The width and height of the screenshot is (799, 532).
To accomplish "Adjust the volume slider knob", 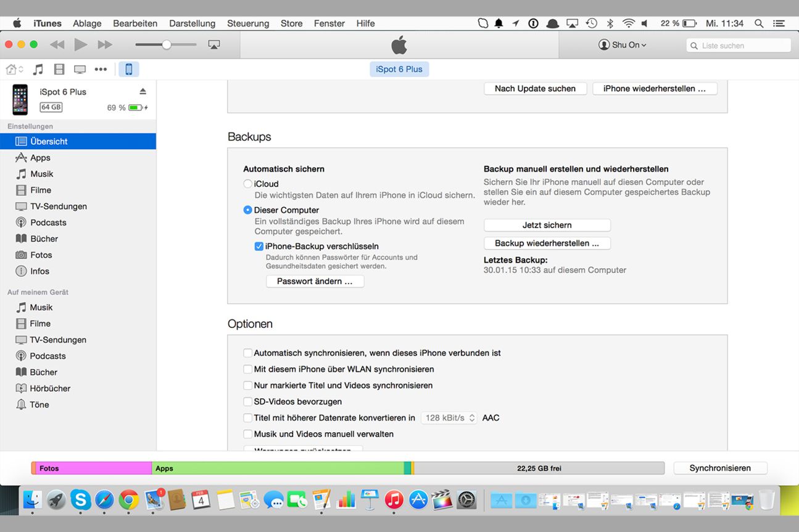I will 167,45.
